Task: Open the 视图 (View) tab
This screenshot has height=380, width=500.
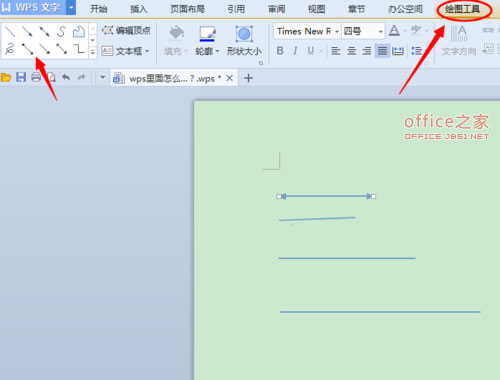Action: (x=316, y=9)
